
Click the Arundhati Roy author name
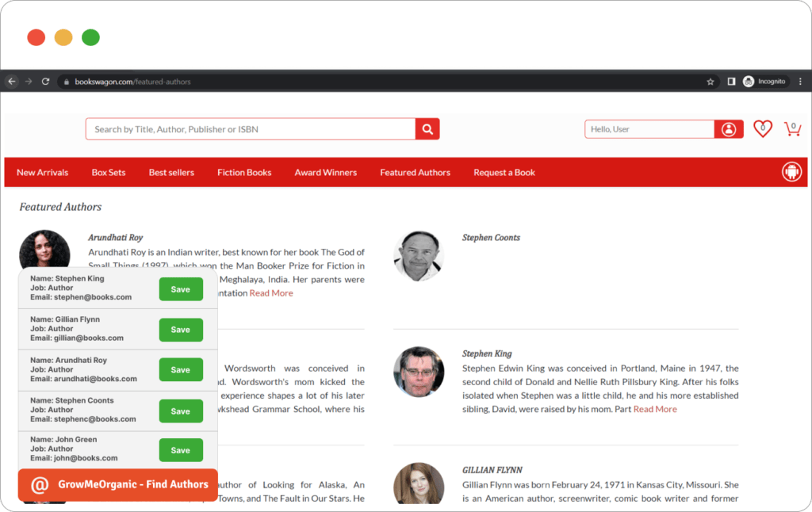point(116,238)
